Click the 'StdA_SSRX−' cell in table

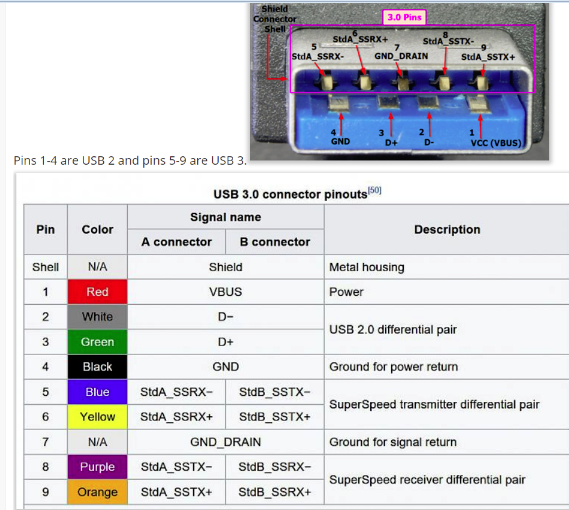point(176,392)
